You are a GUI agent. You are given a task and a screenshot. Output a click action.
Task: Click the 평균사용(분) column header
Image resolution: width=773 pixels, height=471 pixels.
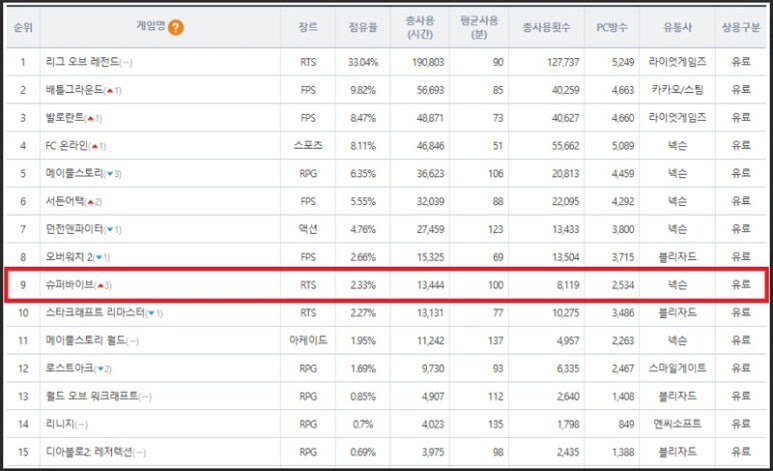tap(479, 27)
